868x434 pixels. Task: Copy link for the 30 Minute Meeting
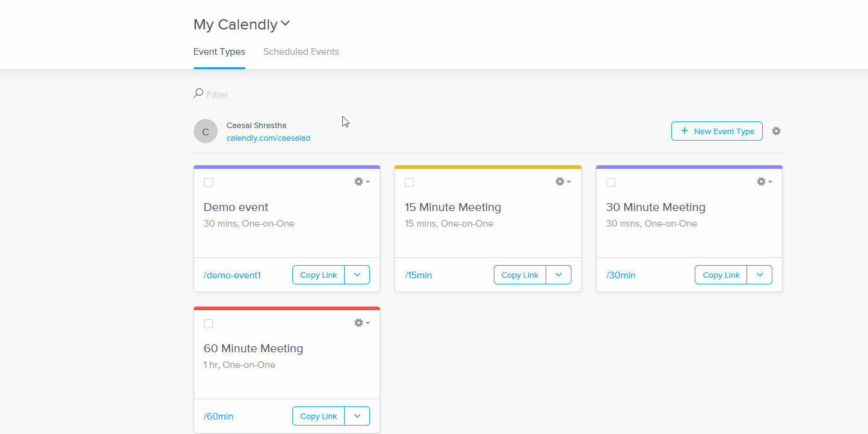pos(721,275)
